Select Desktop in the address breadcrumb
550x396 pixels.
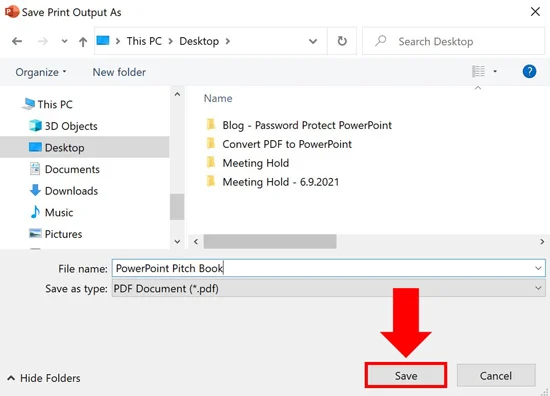coord(199,41)
